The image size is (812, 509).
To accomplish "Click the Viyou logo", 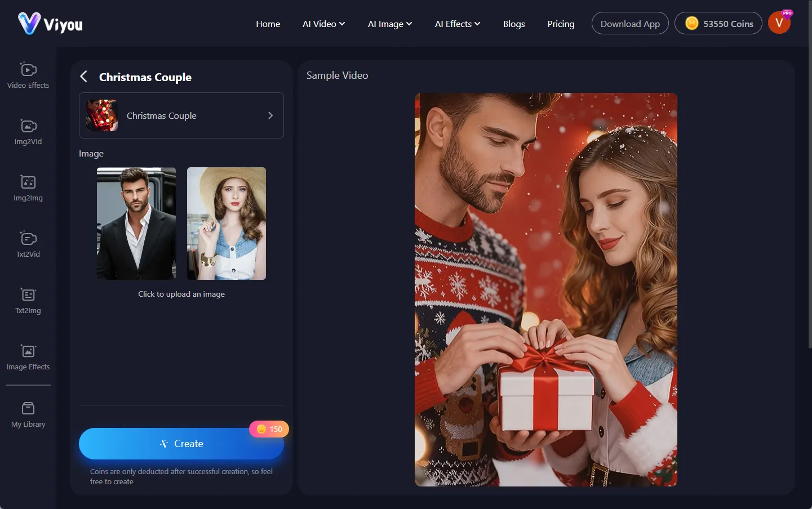I will click(x=51, y=24).
